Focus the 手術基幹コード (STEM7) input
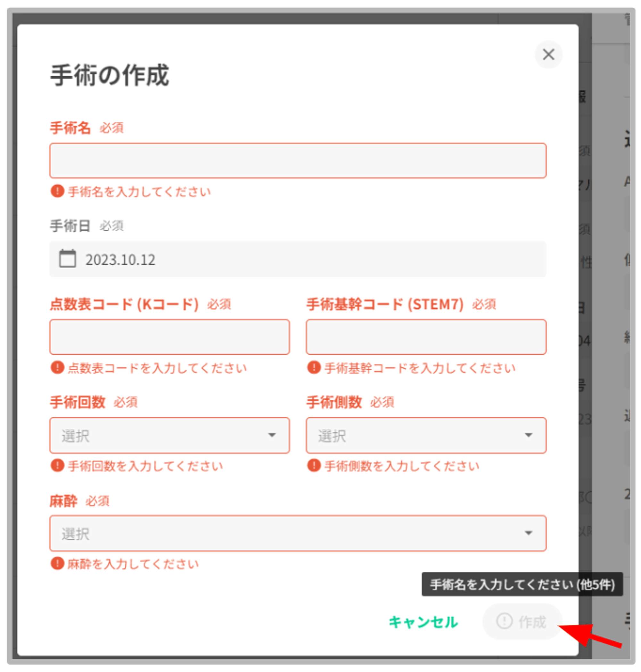 pyautogui.click(x=426, y=337)
